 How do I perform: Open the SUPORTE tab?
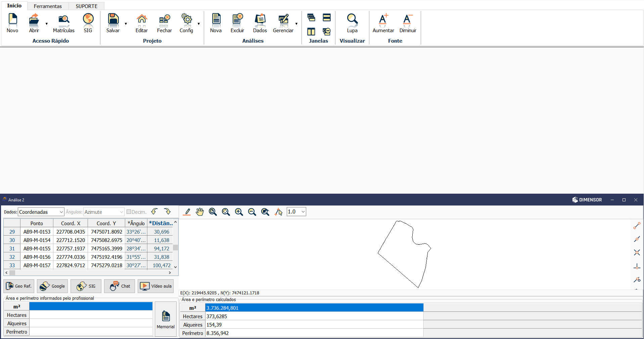(x=86, y=6)
